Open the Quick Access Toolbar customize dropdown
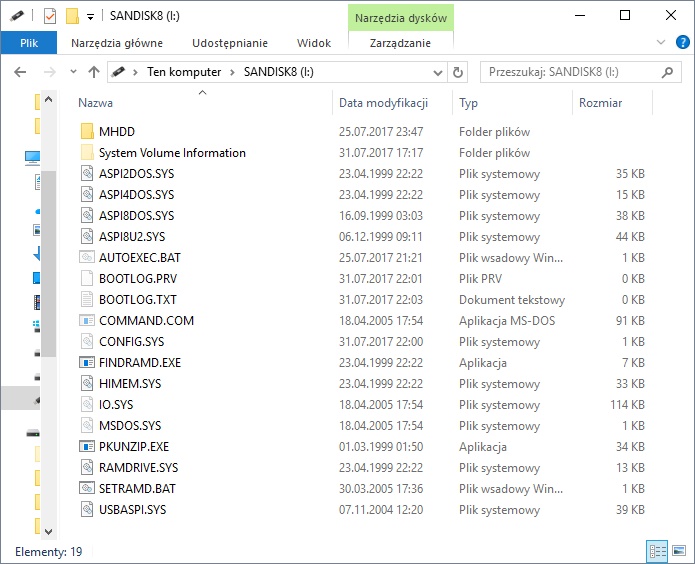Image resolution: width=695 pixels, height=564 pixels. (90, 17)
